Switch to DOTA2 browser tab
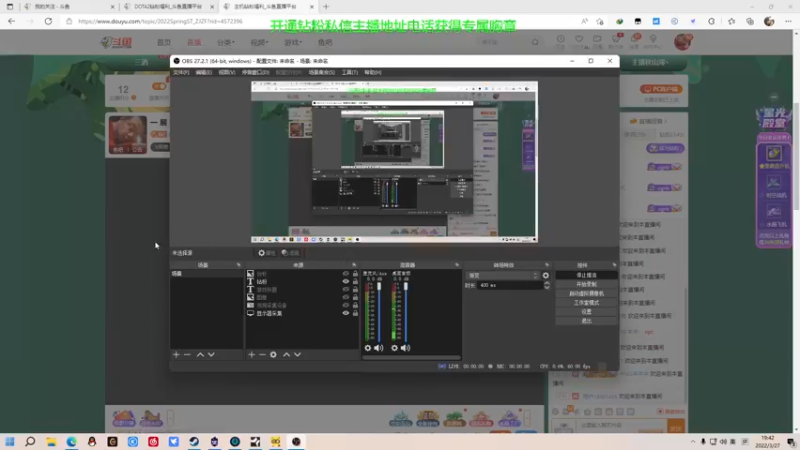 pyautogui.click(x=168, y=7)
